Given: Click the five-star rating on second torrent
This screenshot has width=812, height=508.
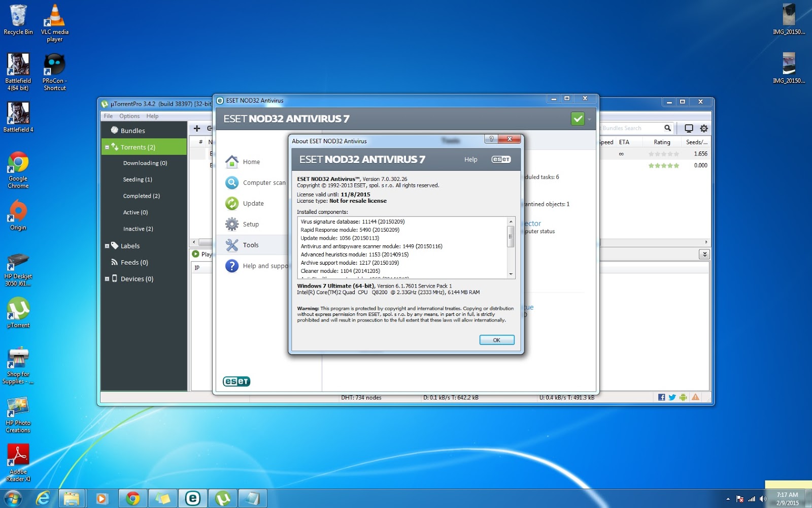Looking at the screenshot, I should pos(663,166).
